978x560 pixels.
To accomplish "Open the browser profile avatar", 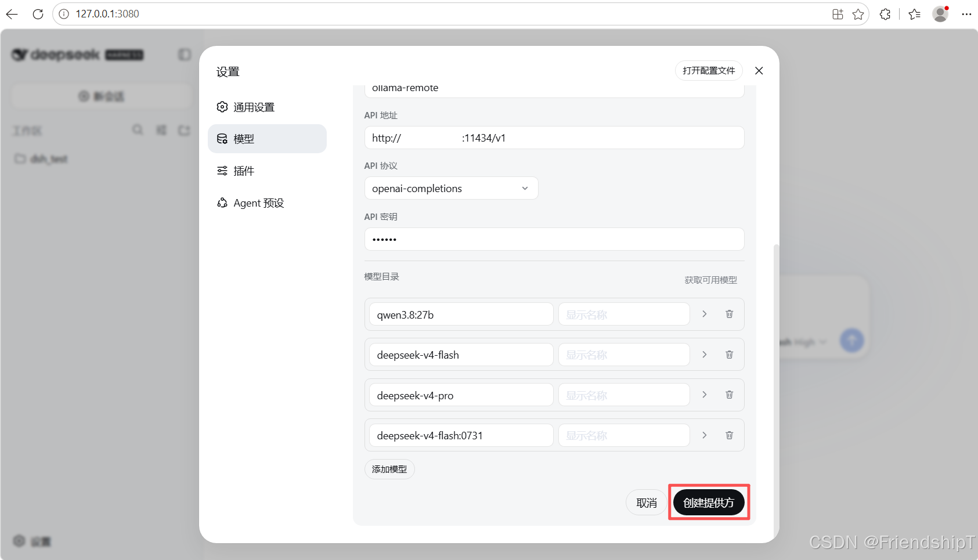I will pyautogui.click(x=940, y=14).
